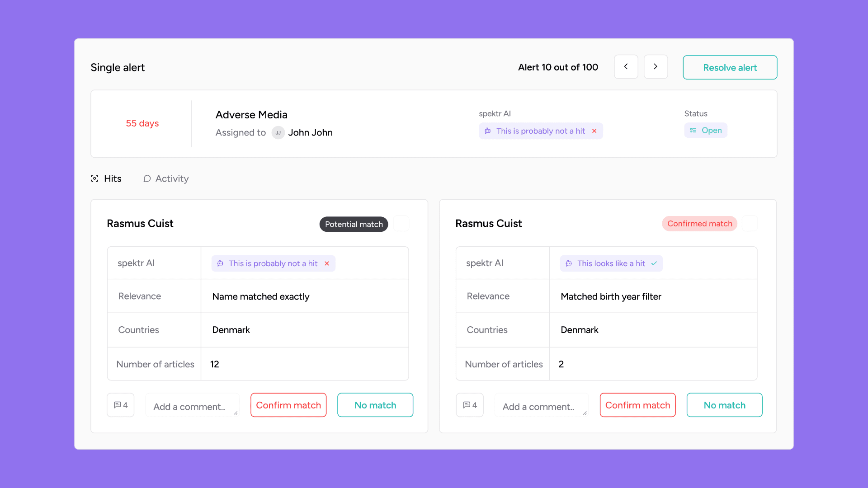Click the navigate next alert arrow
Viewport: 868px width, 488px height.
[656, 67]
